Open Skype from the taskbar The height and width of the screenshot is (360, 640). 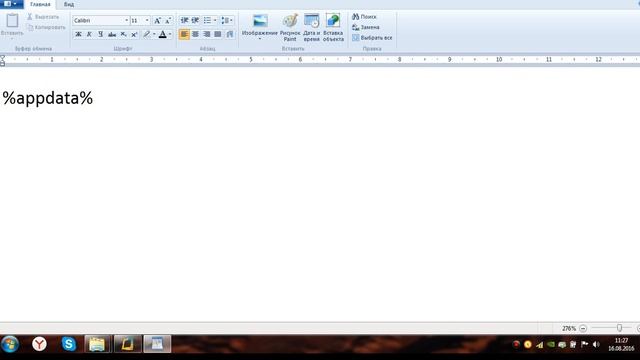pos(69,344)
